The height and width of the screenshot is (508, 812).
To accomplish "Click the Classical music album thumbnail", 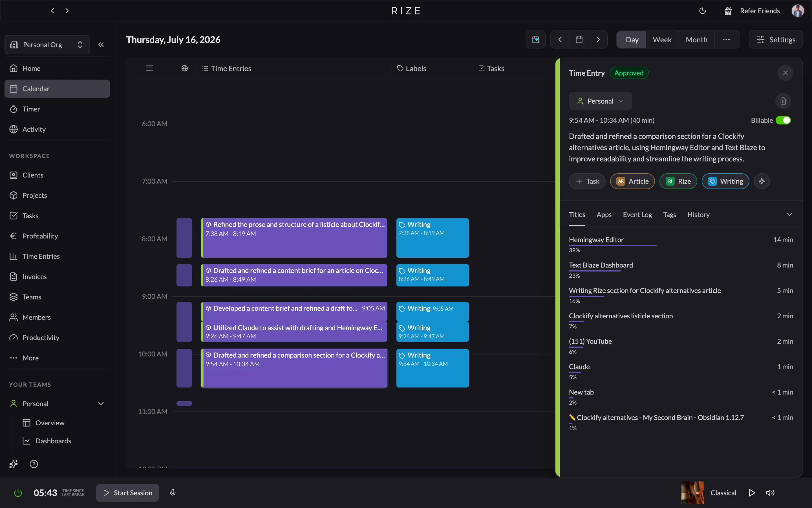I will coord(692,493).
